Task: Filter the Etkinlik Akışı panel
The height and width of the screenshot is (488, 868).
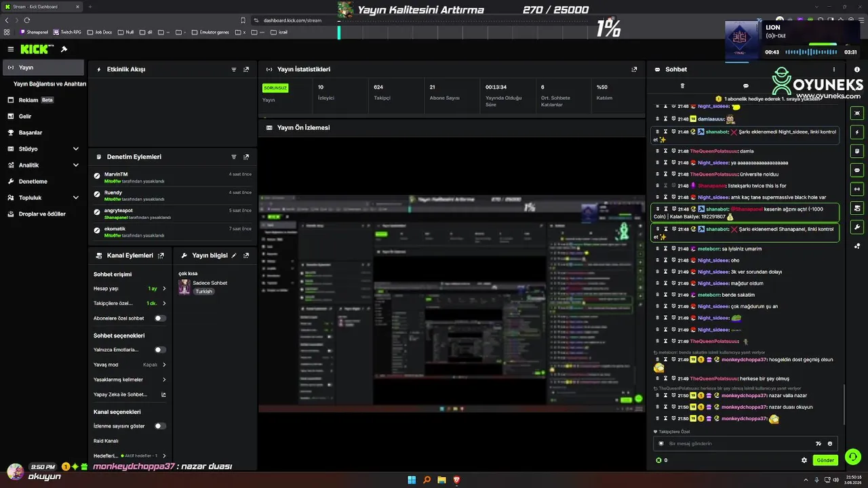Action: pos(234,70)
